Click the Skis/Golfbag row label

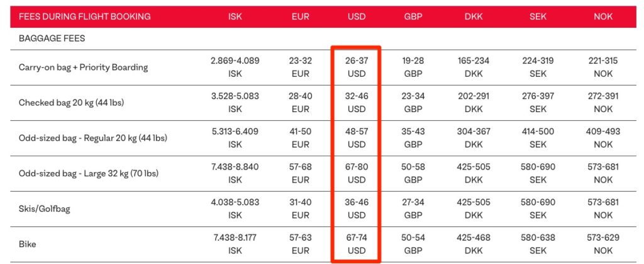(x=47, y=208)
